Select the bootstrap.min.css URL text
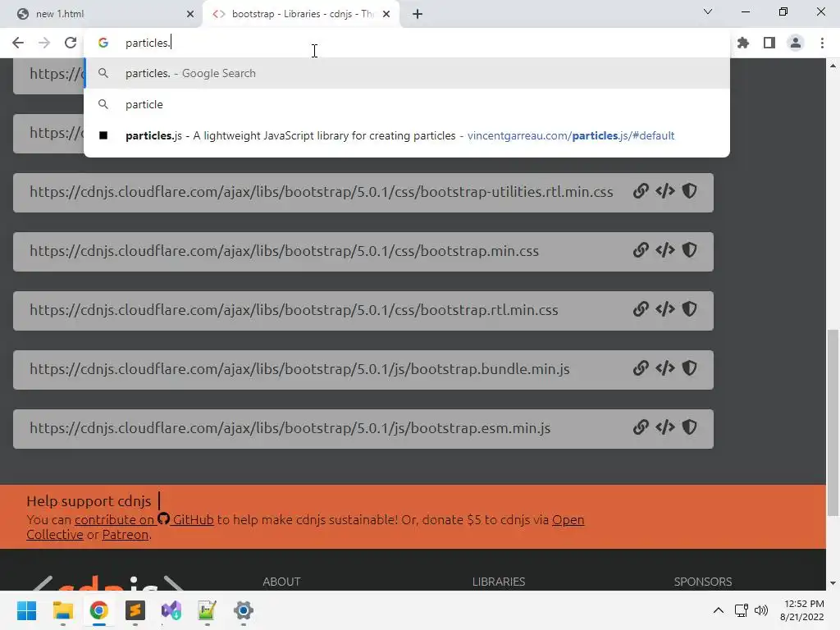This screenshot has height=630, width=840. [x=284, y=251]
